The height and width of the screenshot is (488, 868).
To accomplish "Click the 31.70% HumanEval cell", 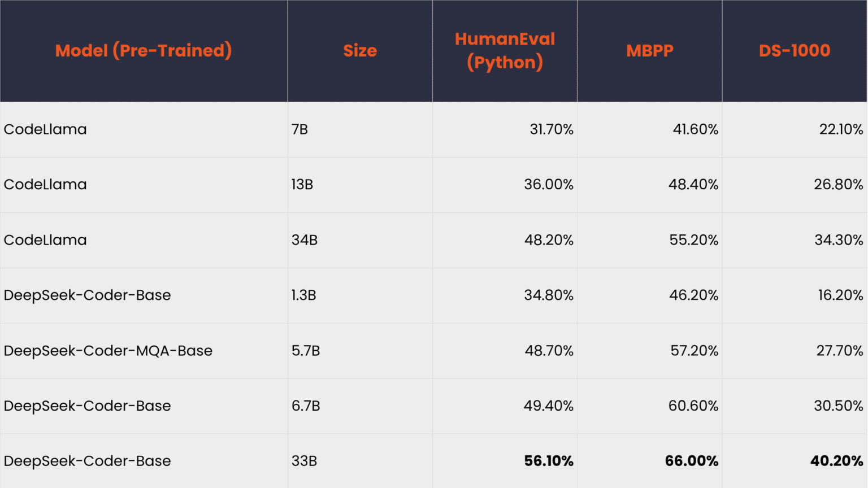I will tap(551, 129).
